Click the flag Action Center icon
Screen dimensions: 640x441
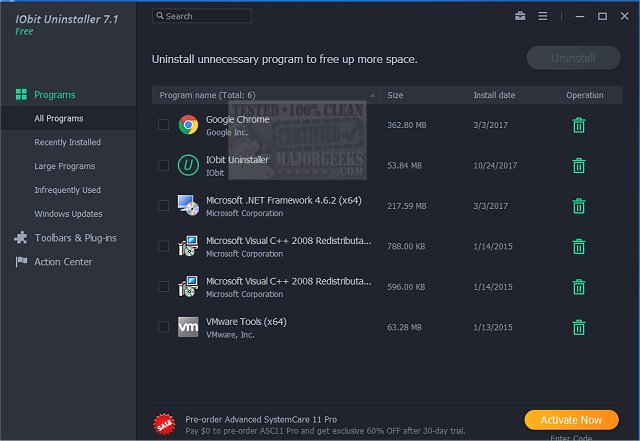[x=21, y=262]
